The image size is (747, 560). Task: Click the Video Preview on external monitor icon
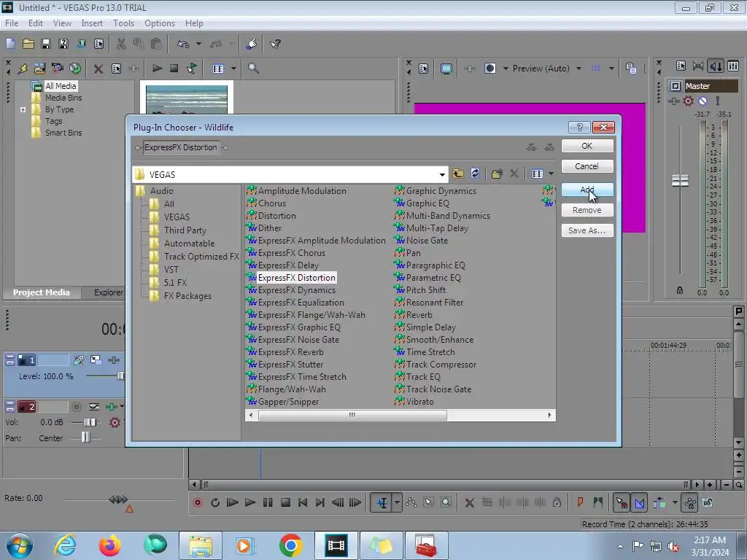pyautogui.click(x=446, y=69)
